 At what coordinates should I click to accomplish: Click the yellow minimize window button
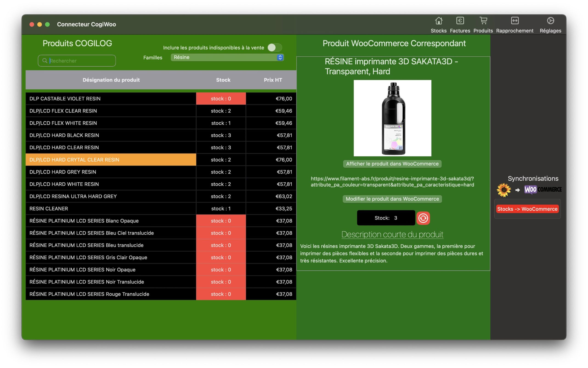point(40,24)
